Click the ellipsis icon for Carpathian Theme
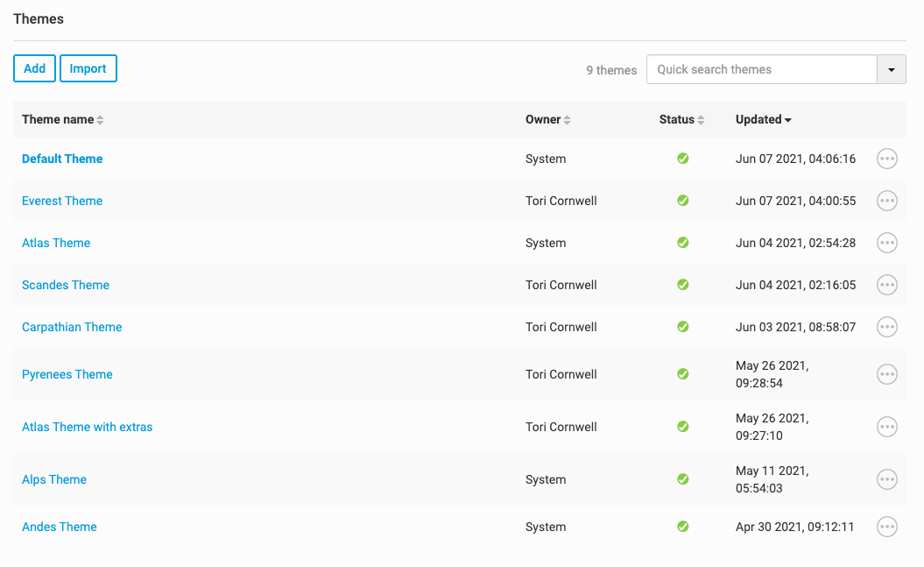Viewport: 924px width, 567px height. pos(887,327)
